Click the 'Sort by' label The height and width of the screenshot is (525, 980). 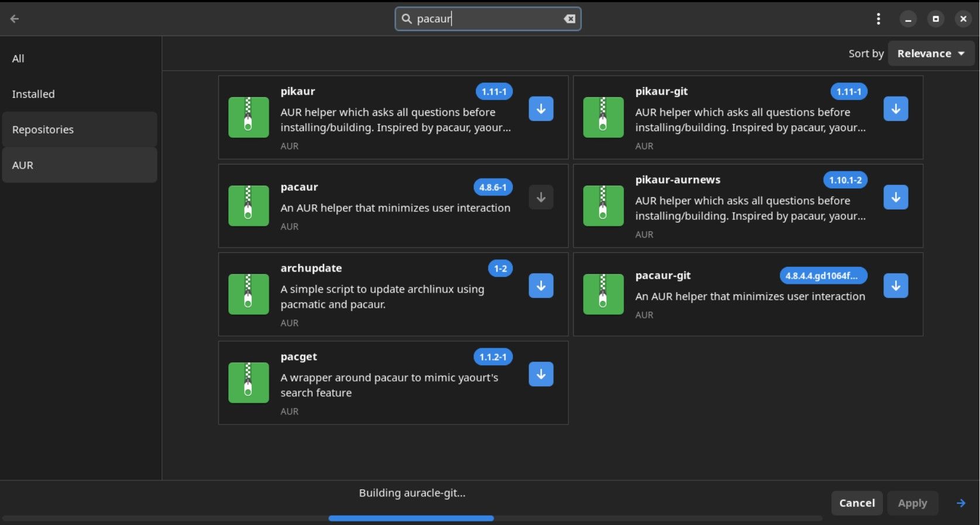tap(866, 53)
